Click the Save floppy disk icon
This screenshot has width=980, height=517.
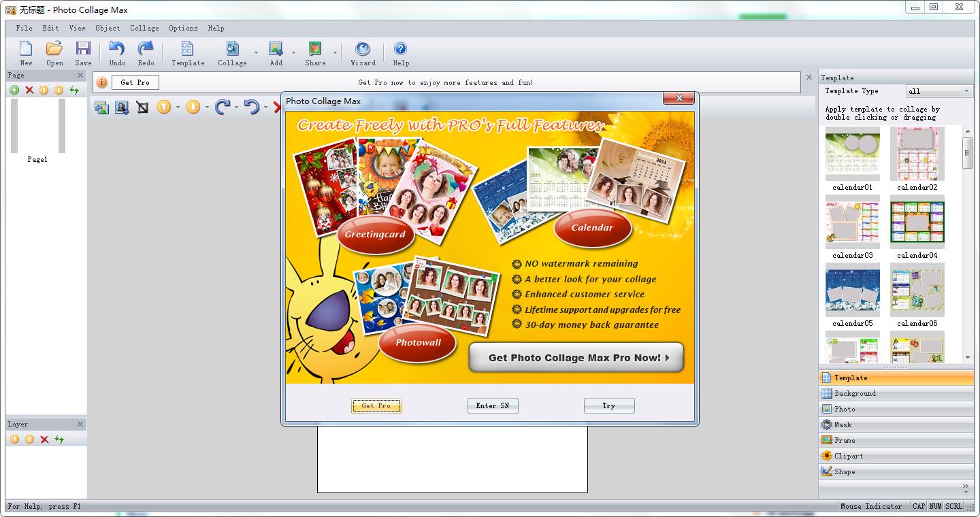[83, 49]
